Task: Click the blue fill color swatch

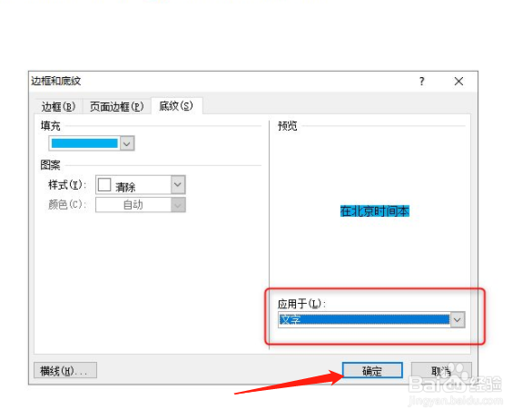Action: click(x=84, y=143)
